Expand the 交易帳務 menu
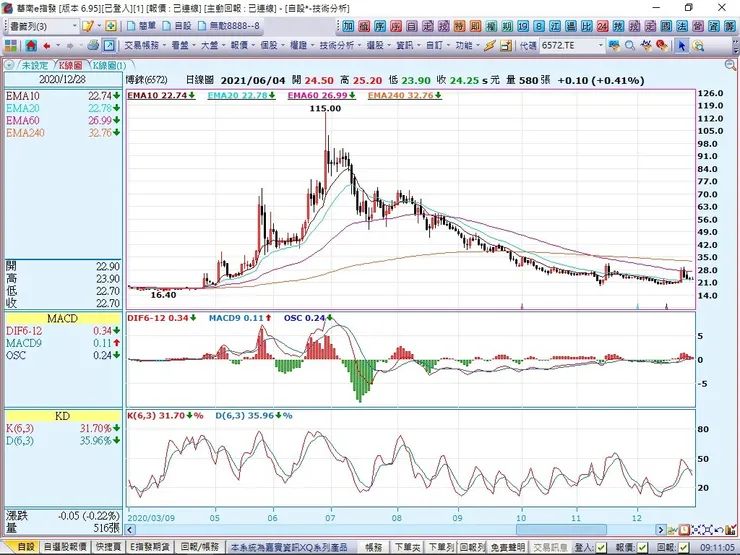This screenshot has width=740, height=555. (145, 46)
